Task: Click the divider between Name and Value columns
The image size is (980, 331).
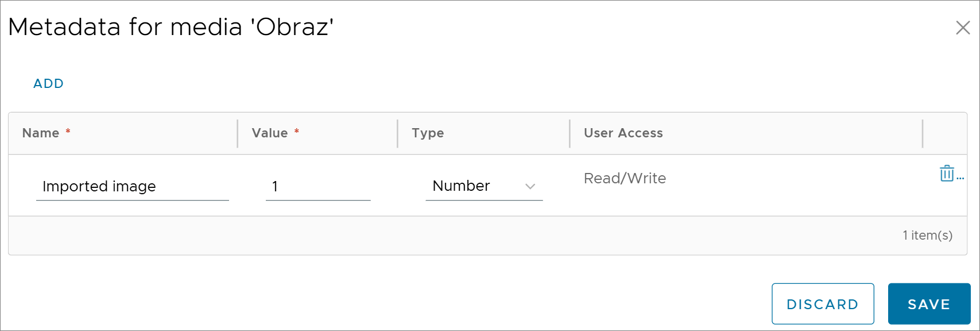Action: coord(238,133)
